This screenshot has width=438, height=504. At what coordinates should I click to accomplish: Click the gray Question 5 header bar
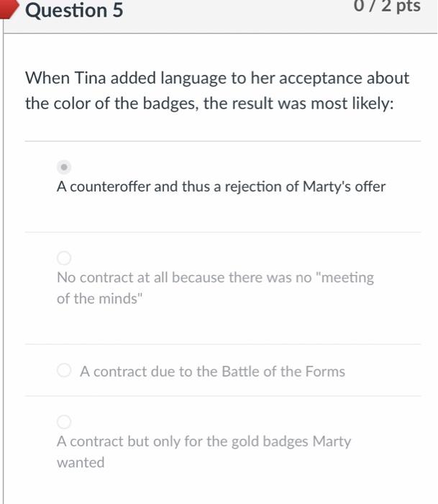(x=220, y=16)
